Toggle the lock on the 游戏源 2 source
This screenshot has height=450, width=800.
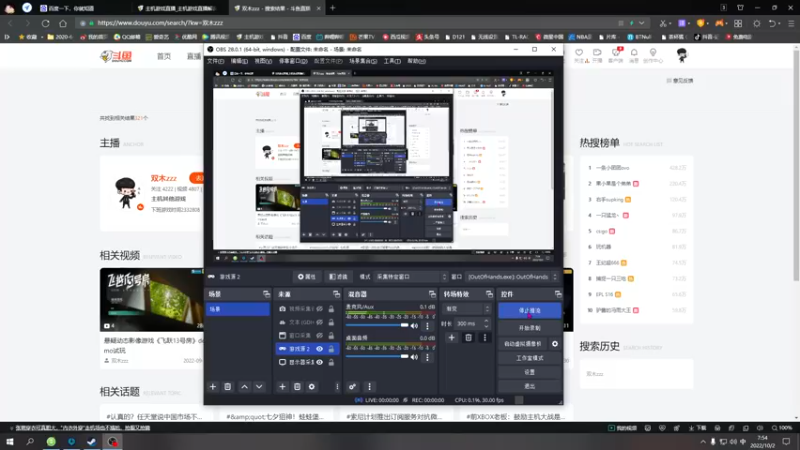[x=331, y=348]
